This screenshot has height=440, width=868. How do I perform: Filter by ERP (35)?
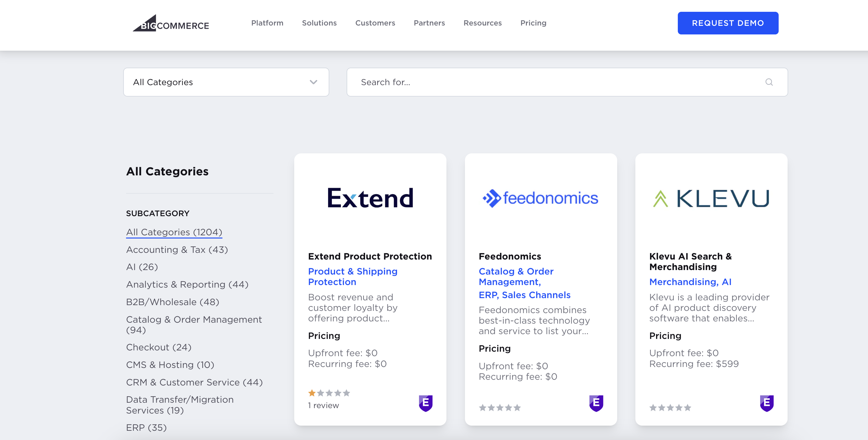(x=146, y=428)
